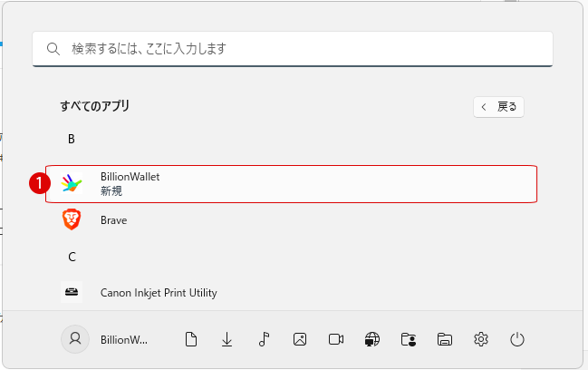Click the Brave lion logo icon

point(72,219)
